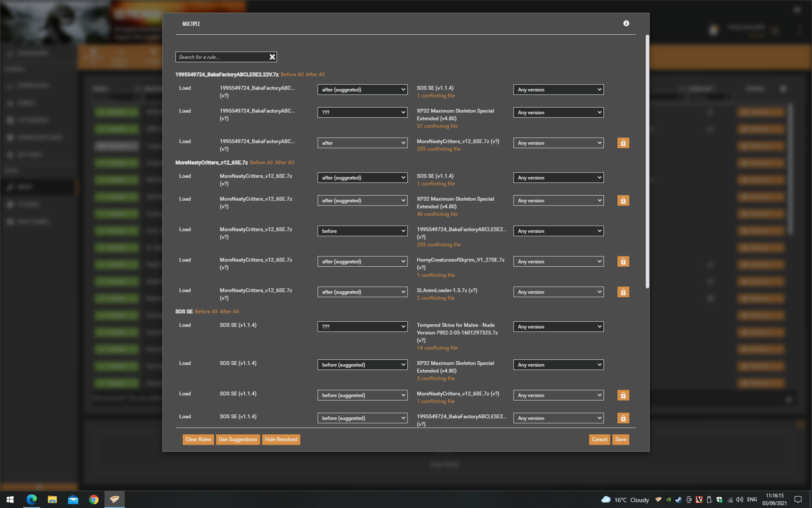The height and width of the screenshot is (508, 812).
Task: Open rule dropdown for BakaFactory versus SOS SE
Action: [362, 90]
